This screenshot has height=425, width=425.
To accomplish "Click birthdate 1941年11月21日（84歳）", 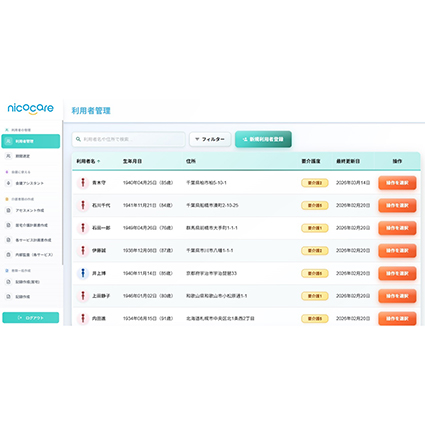I will (x=148, y=205).
